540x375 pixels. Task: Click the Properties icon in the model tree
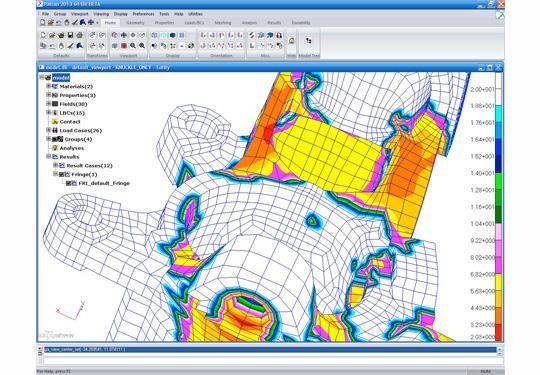pos(55,95)
